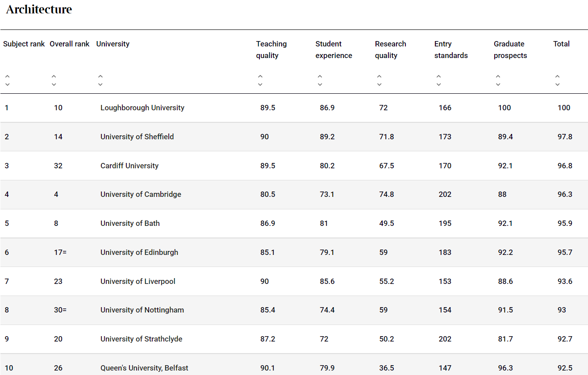Viewport: 588px width, 375px height.
Task: Select Cardiff University row name
Action: click(129, 166)
